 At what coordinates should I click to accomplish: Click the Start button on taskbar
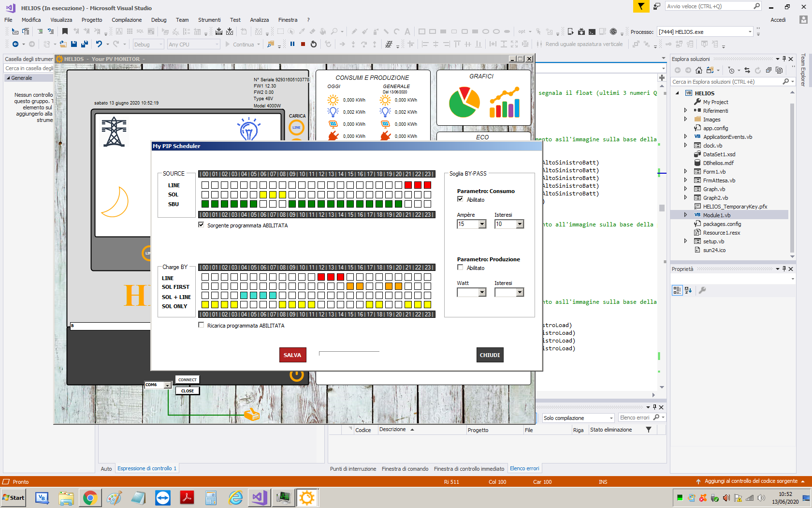point(14,498)
